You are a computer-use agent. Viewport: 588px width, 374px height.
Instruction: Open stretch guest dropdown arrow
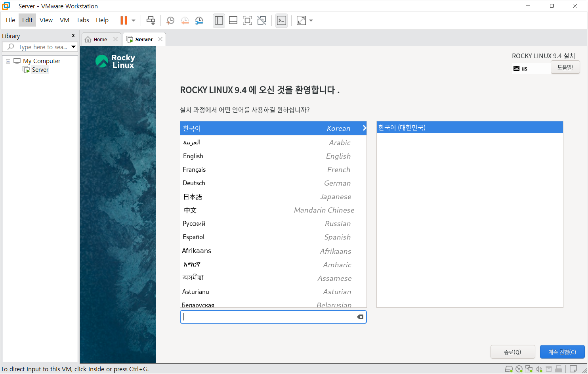pos(311,21)
